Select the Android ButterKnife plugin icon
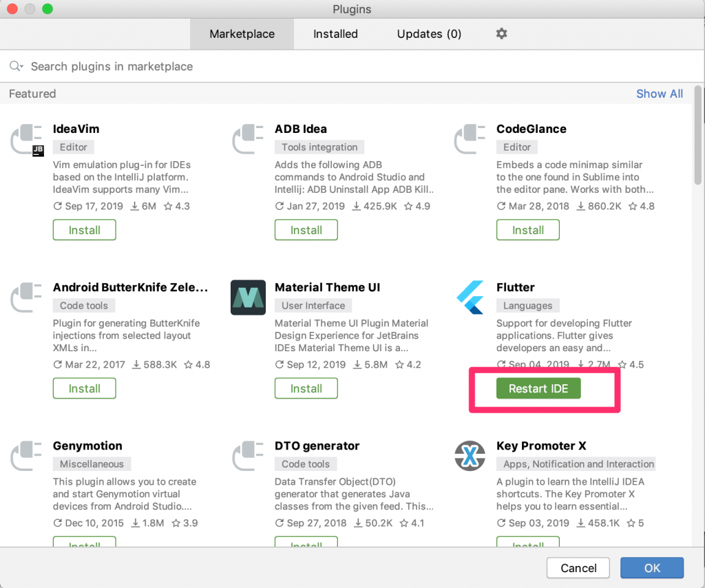 click(26, 297)
